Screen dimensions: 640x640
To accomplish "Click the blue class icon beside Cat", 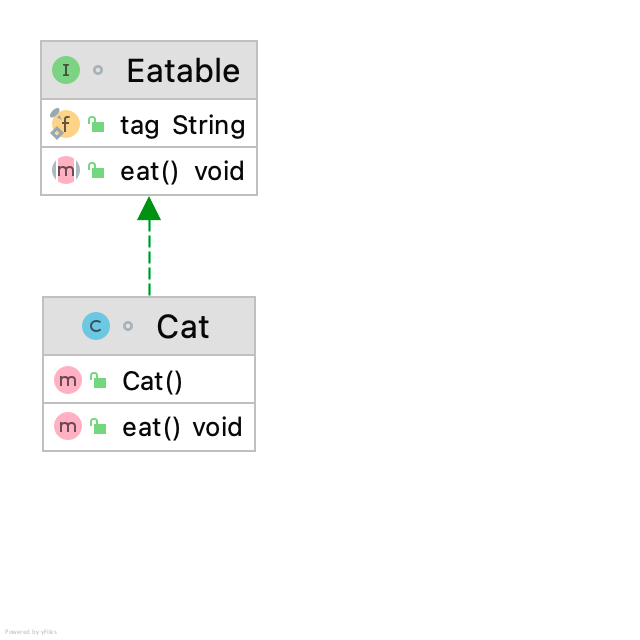I will click(96, 326).
